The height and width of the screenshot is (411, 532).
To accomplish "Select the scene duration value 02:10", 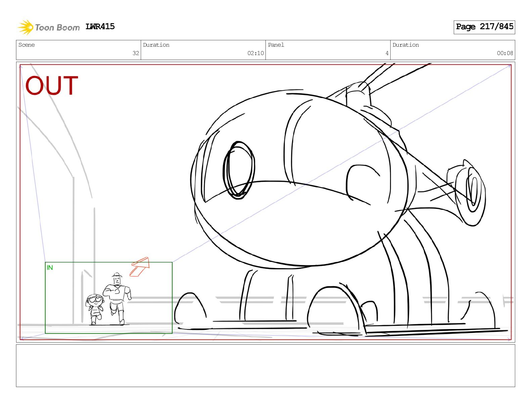I will pyautogui.click(x=256, y=53).
